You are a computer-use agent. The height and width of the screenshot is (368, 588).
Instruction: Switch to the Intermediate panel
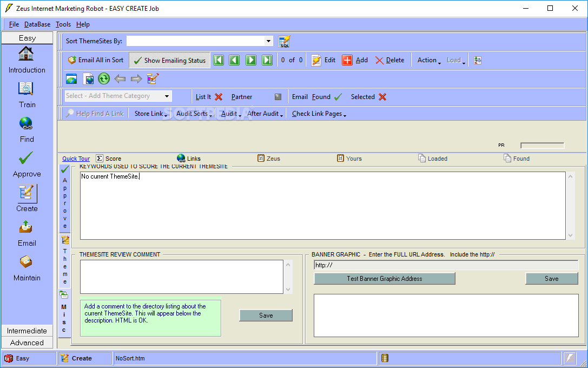click(27, 331)
